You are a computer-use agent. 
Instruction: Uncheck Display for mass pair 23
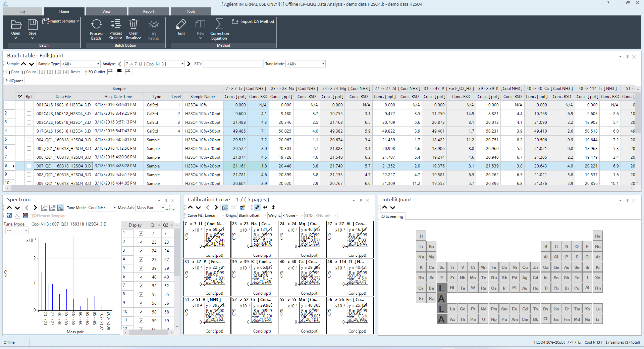coord(141,242)
